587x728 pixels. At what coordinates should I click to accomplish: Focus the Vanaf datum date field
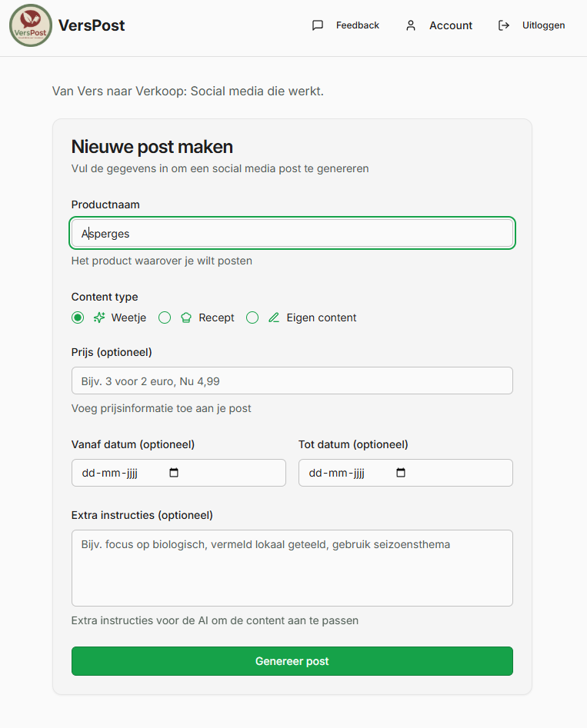pyautogui.click(x=115, y=473)
